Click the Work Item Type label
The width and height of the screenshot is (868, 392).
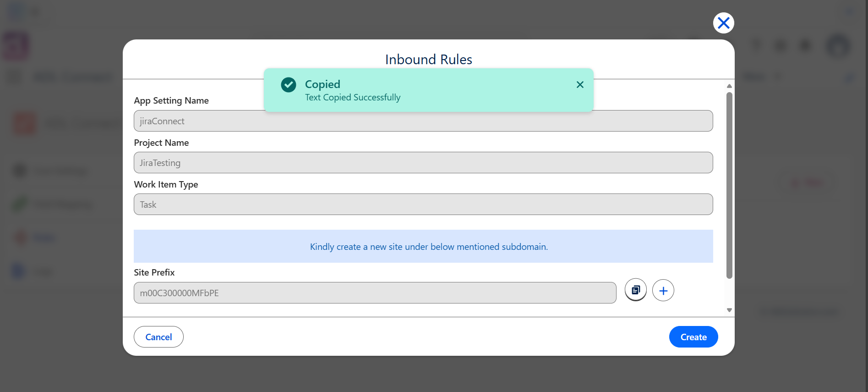[166, 184]
